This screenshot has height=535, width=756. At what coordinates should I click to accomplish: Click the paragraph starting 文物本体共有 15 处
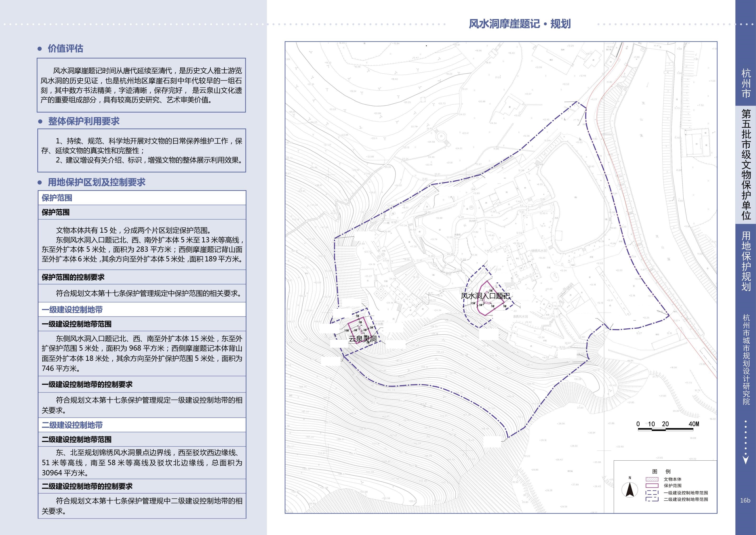pos(142,245)
